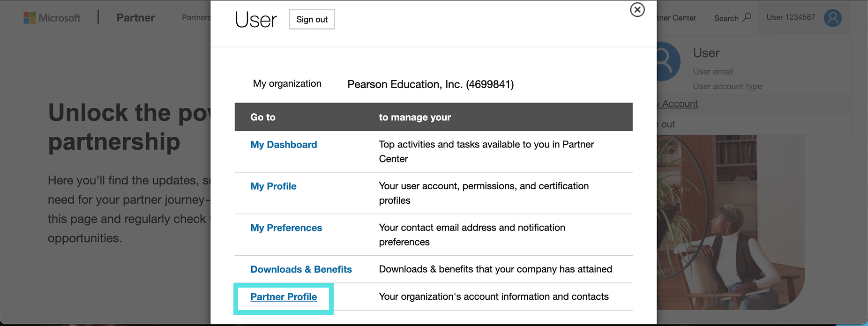Click description 'Top activities and tasks available'
Screen dimensions: 868x326
click(486, 151)
